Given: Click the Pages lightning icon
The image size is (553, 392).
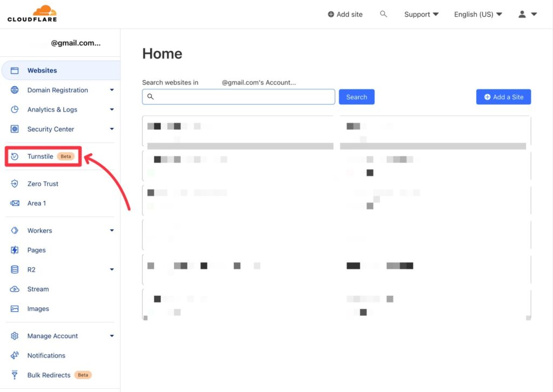Looking at the screenshot, I should pyautogui.click(x=15, y=250).
